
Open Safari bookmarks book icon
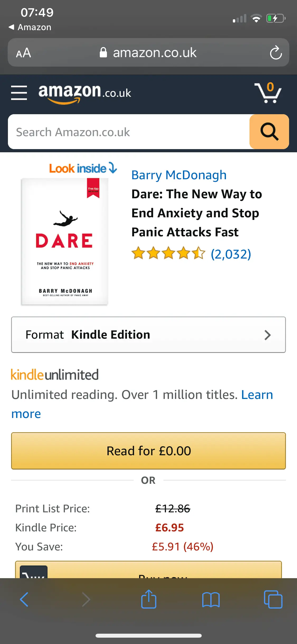click(211, 599)
